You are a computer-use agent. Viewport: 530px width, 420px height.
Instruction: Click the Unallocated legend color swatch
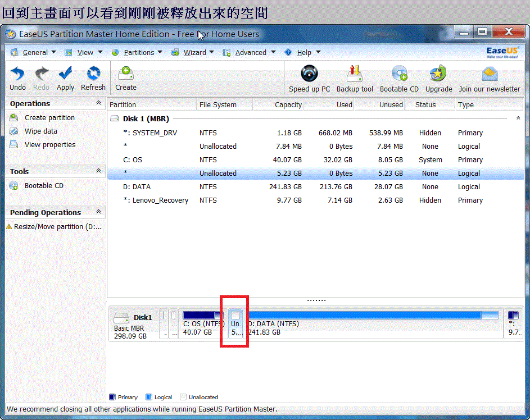(183, 397)
